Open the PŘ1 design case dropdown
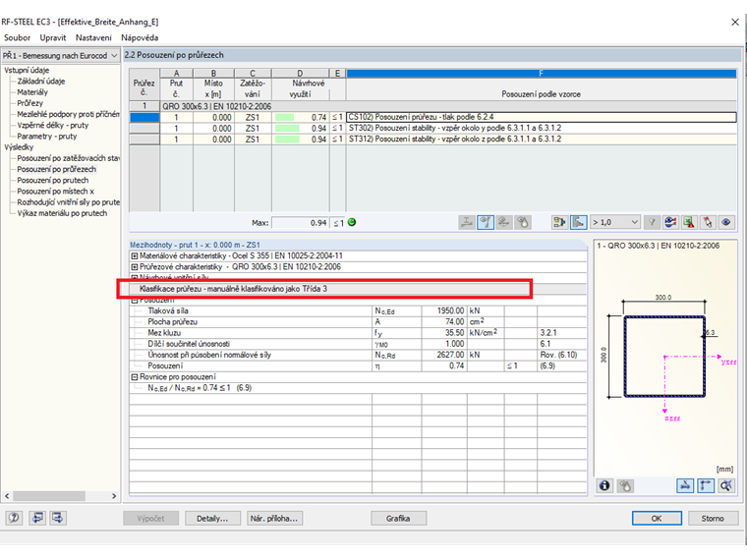The height and width of the screenshot is (560, 747). [60, 56]
